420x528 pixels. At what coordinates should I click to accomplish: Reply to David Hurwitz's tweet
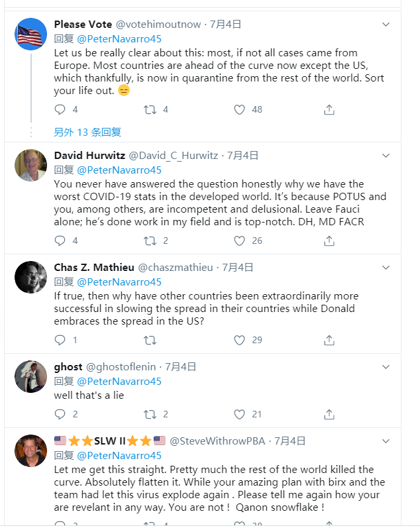point(60,240)
